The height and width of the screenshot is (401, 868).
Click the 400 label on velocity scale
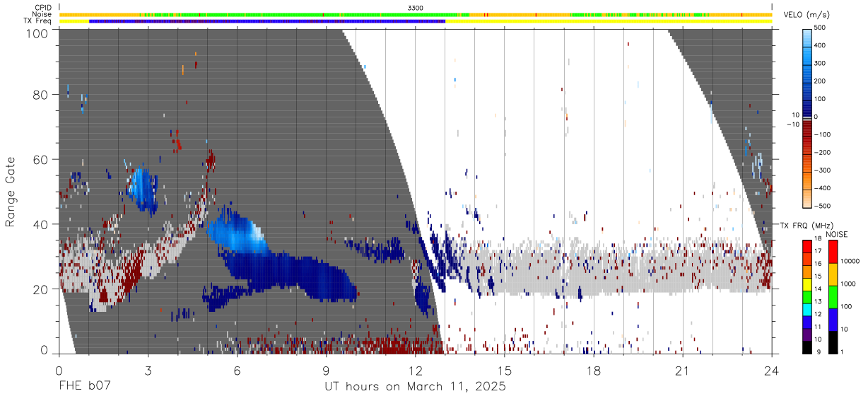(x=820, y=45)
